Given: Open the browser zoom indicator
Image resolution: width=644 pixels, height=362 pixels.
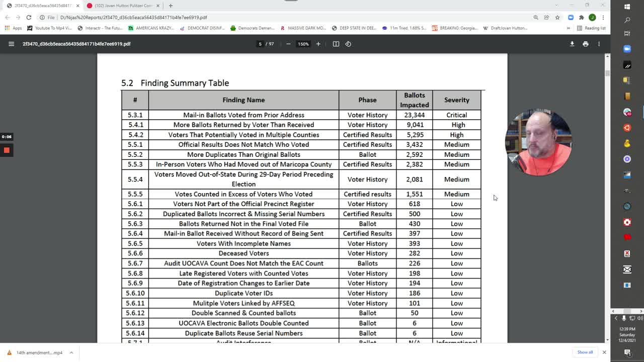Looking at the screenshot, I should tap(536, 17).
